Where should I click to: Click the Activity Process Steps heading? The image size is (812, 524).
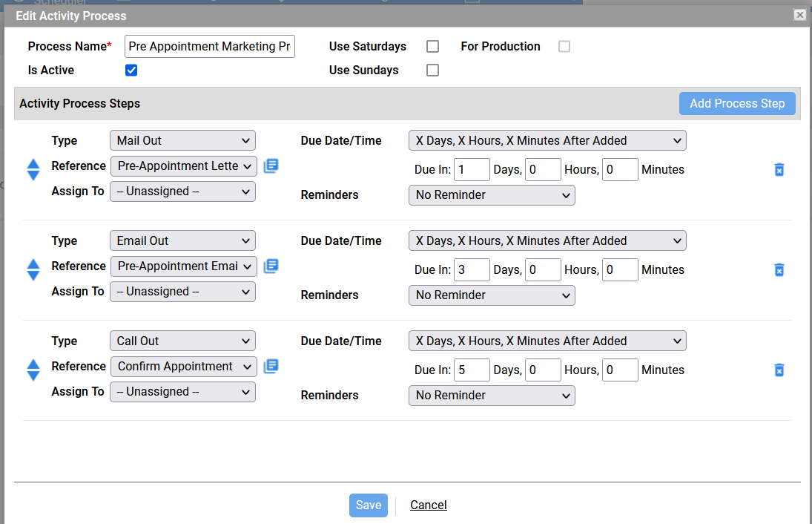[80, 104]
